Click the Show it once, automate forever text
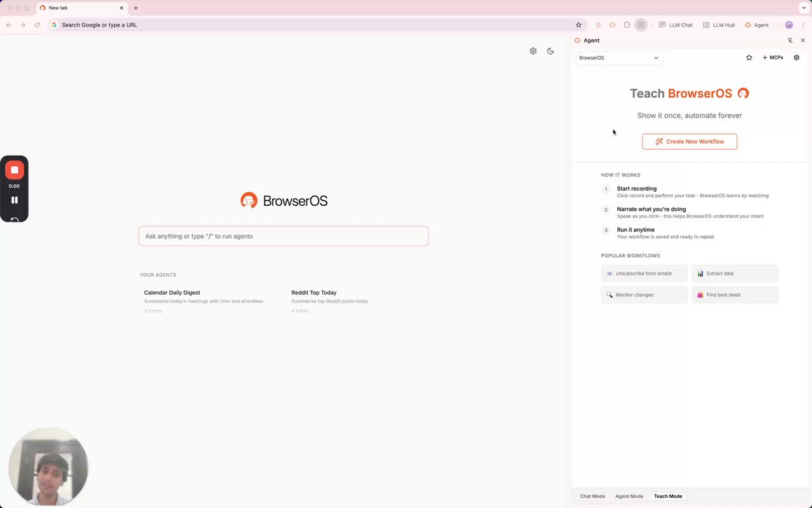Screen dimensions: 812x508 (690, 116)
